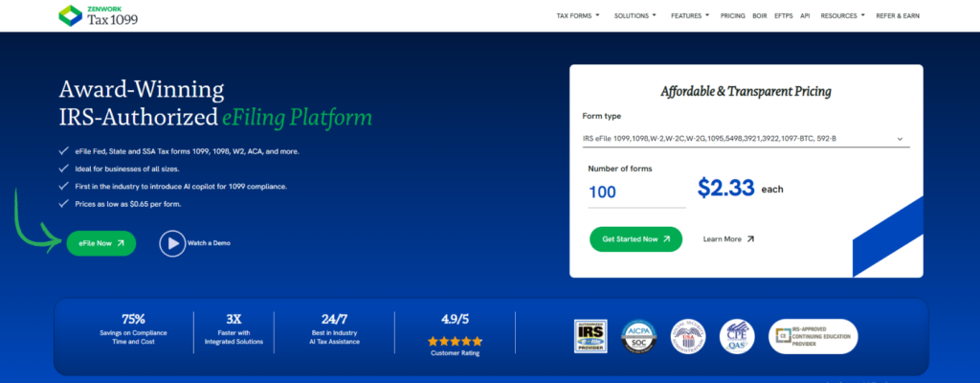
Task: Click IRS-Approved Continuing Education Provider badge
Action: 813,337
